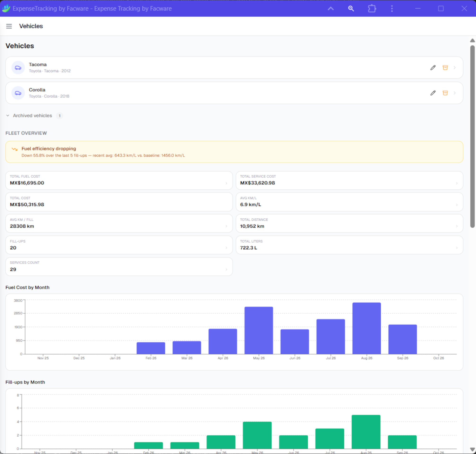
Task: Click the Tacoma car icon
Action: (x=18, y=68)
